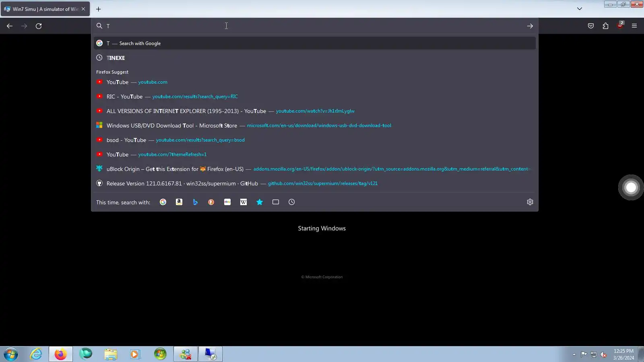644x362 pixels.
Task: Close the Win7 Simu tab
Action: coord(83,9)
